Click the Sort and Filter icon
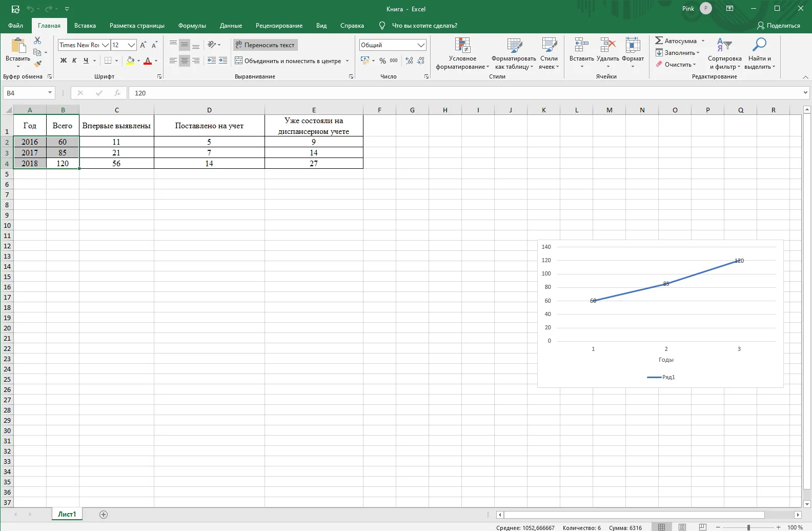Screen dimensions: 812x531 (x=724, y=45)
